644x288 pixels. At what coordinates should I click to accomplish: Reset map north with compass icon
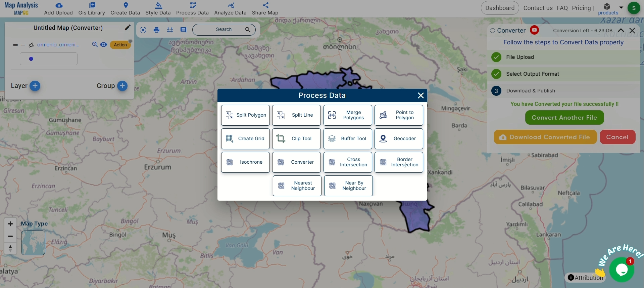pos(10,248)
